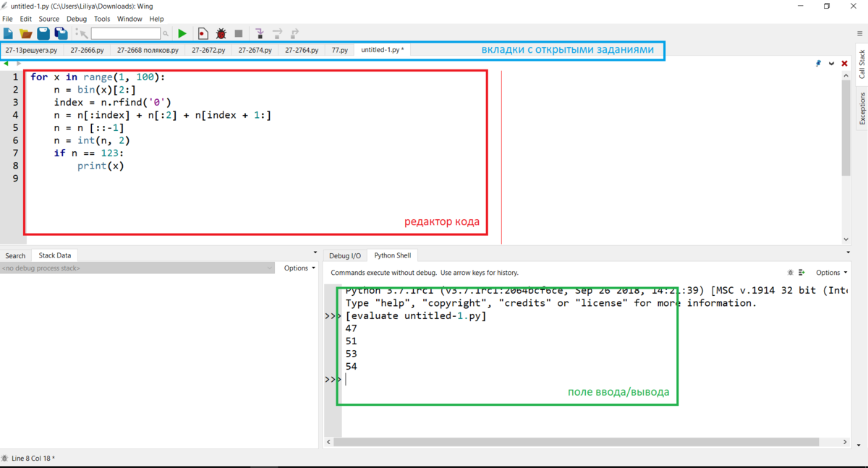The height and width of the screenshot is (468, 868).
Task: Click the editor vertical scrollbar thumb
Action: coord(846,127)
